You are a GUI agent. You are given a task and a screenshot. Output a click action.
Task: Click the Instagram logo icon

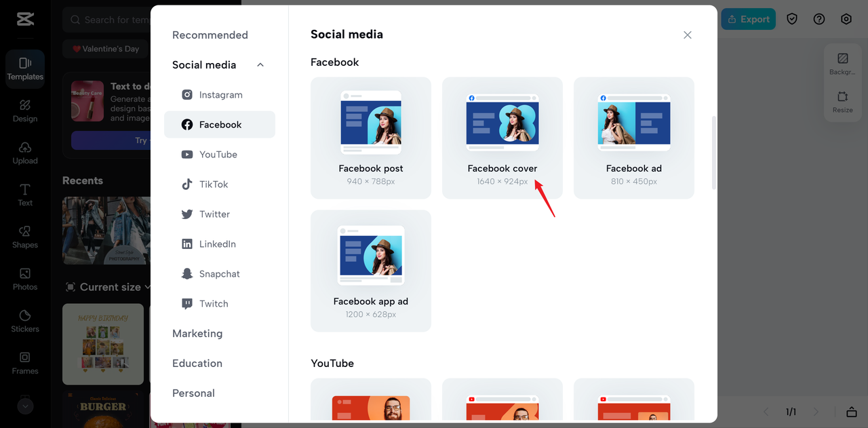click(187, 95)
